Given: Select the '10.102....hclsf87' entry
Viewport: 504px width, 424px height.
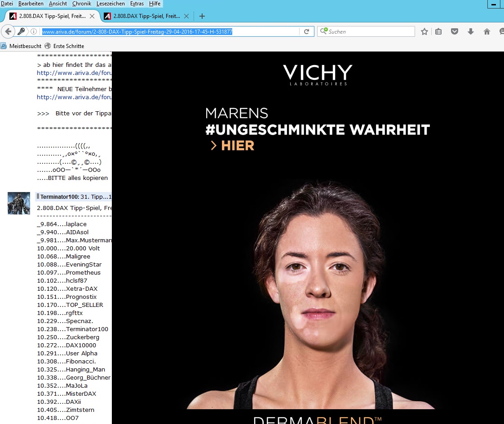Looking at the screenshot, I should (x=62, y=280).
